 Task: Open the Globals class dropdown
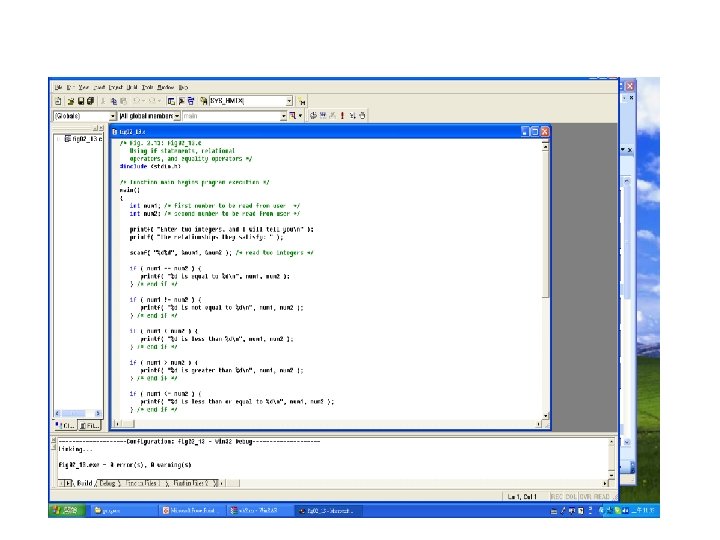(x=112, y=116)
